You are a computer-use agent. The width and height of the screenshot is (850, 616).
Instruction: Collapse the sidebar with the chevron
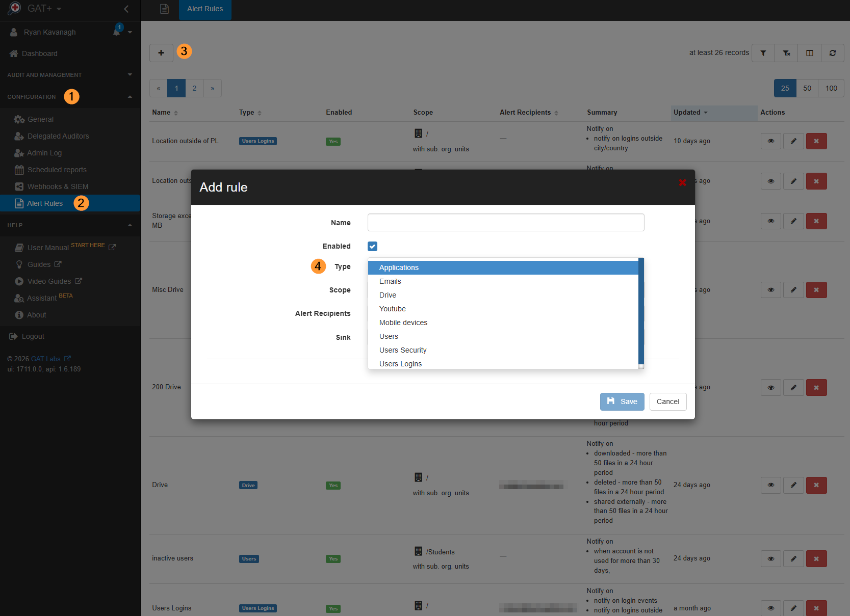[126, 9]
